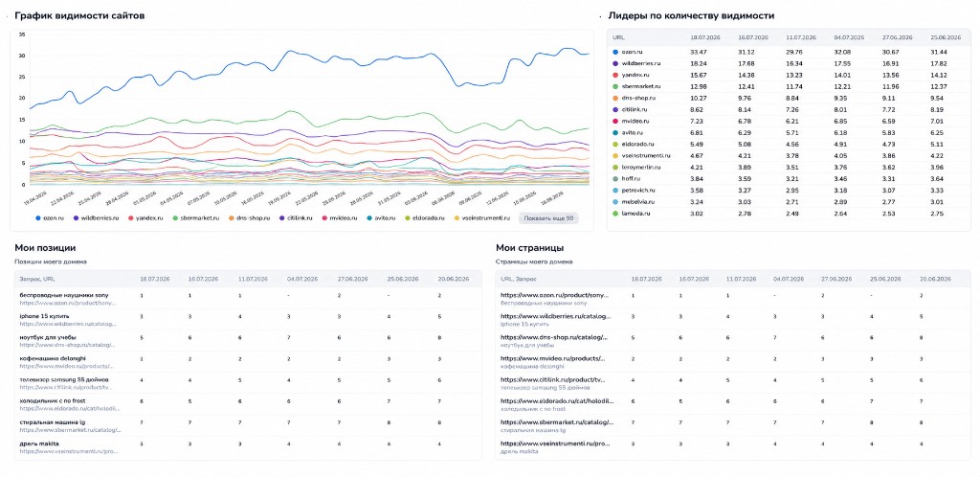
Task: Click the 33.47 value for ozon.ru
Action: pos(698,52)
